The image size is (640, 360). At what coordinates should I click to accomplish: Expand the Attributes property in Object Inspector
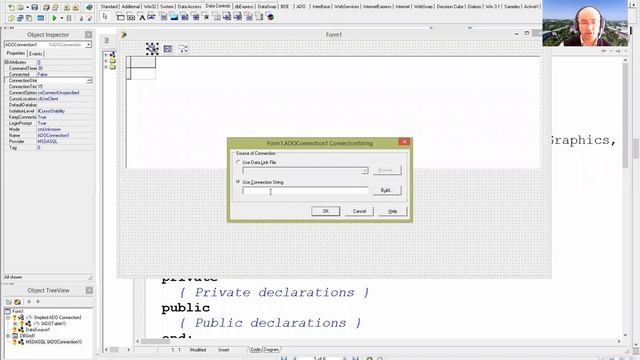coord(7,62)
